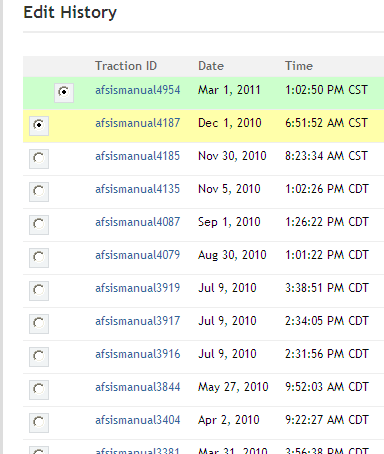Open the afsismanual4187 link
Screen dimensions: 384x454
pyautogui.click(x=138, y=123)
